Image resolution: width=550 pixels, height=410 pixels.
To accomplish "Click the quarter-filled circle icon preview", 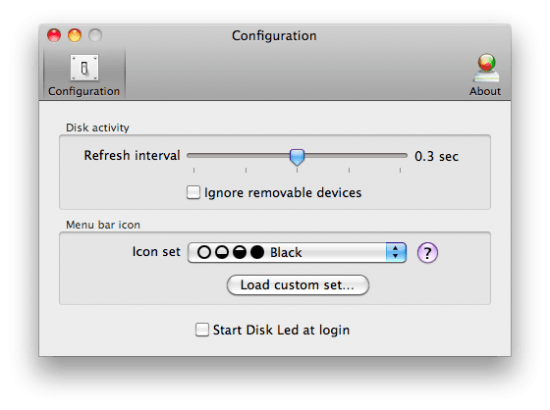I will point(222,252).
